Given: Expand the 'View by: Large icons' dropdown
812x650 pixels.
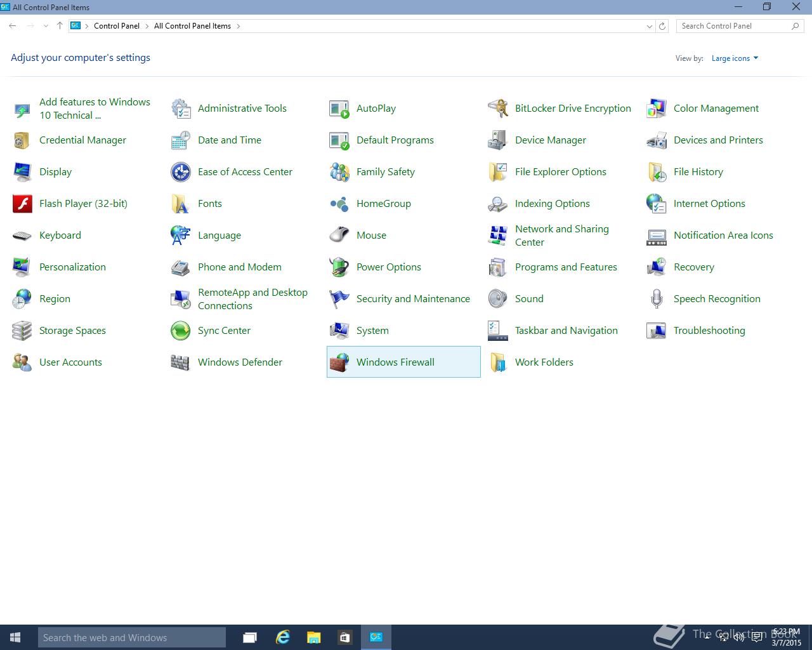Looking at the screenshot, I should (735, 58).
